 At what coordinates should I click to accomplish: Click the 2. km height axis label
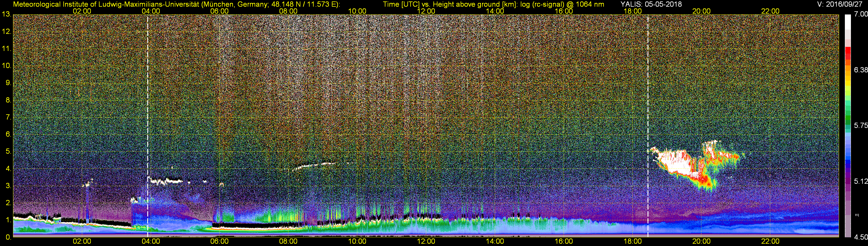click(8, 203)
